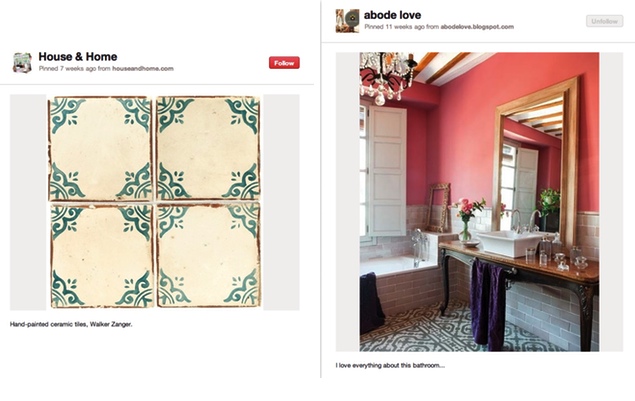The width and height of the screenshot is (635, 401).
Task: Visit the houseandhome.com source link
Action: tap(143, 68)
